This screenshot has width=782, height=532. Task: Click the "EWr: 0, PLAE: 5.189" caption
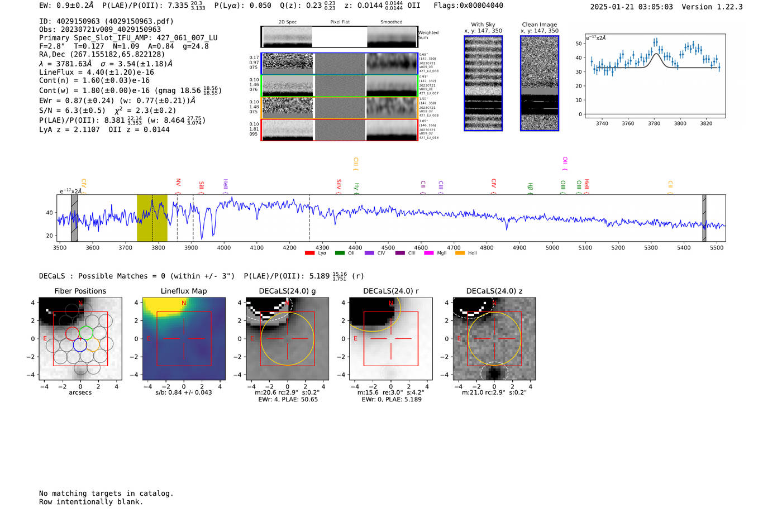tap(392, 400)
